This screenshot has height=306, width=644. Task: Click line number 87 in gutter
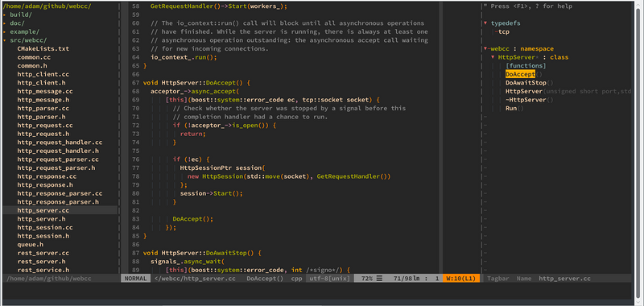[136, 253]
